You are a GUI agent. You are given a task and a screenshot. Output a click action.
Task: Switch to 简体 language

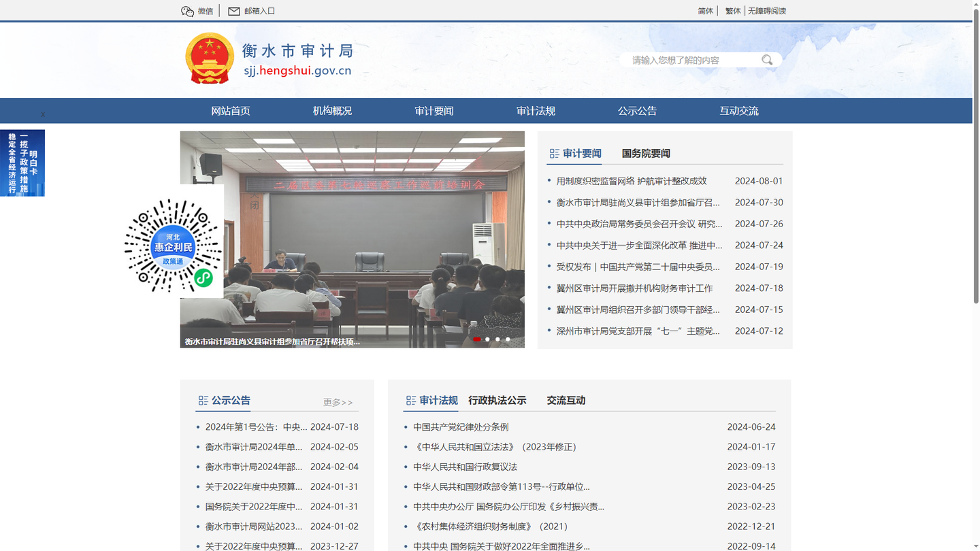tap(706, 11)
